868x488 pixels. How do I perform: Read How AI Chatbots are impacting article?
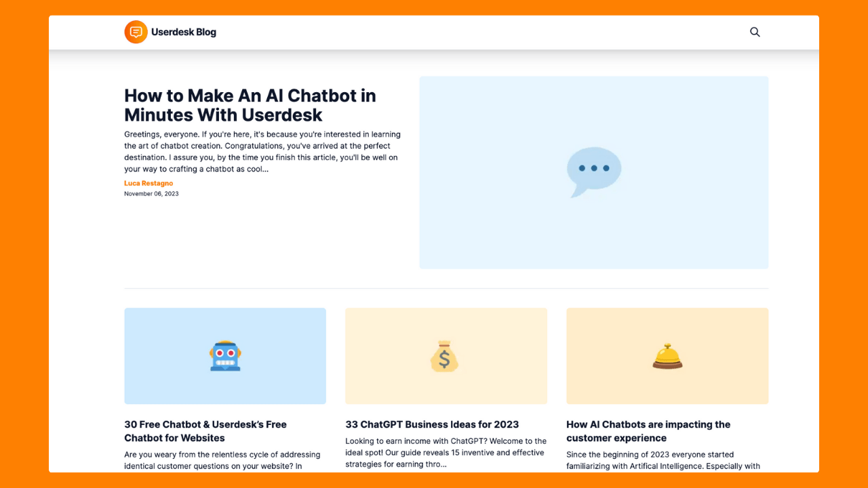648,431
